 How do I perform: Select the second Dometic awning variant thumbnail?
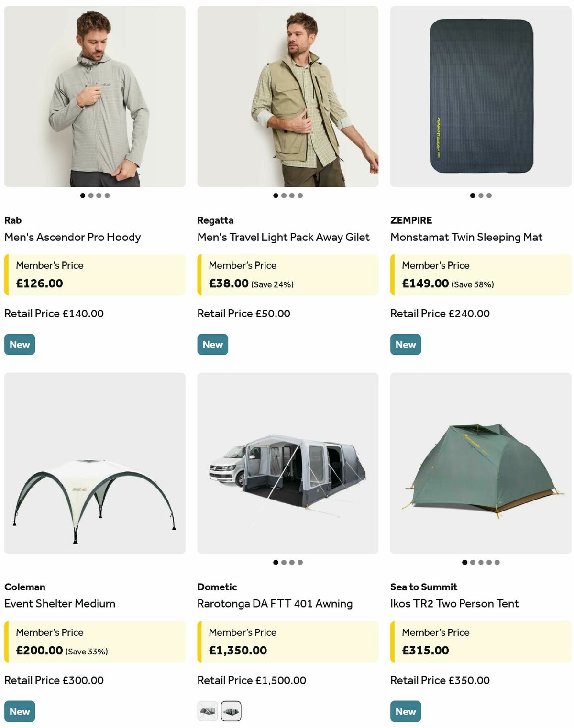pos(232,711)
